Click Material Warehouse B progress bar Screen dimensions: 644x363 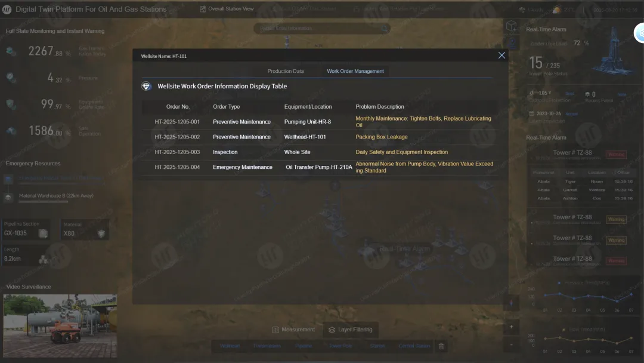coord(44,202)
